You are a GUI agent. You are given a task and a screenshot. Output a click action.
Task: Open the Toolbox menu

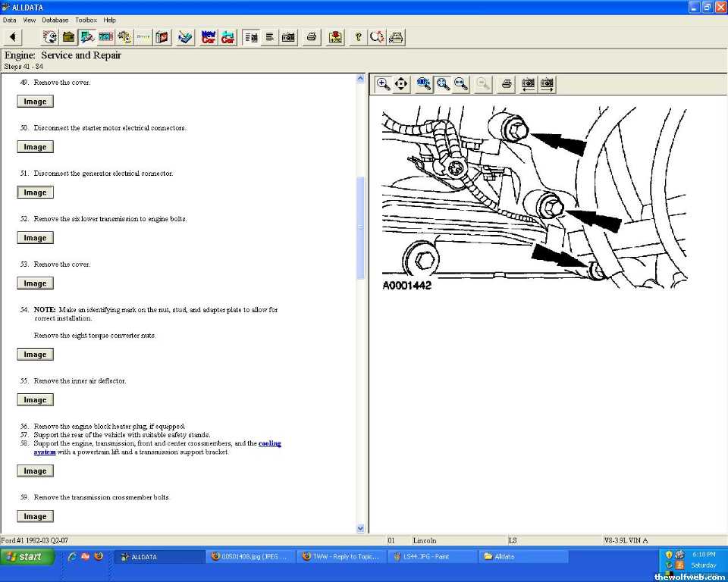click(x=86, y=20)
